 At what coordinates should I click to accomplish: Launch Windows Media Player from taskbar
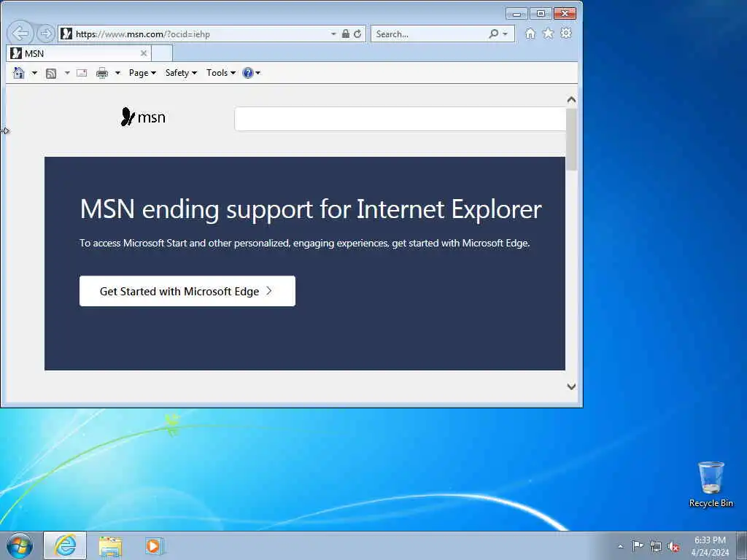(154, 545)
